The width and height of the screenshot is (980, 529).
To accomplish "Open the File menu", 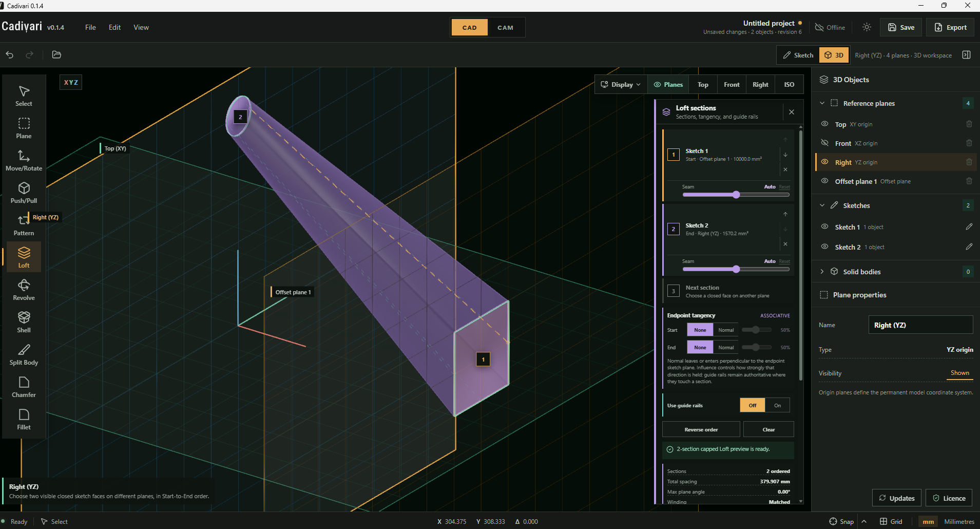I will click(x=90, y=27).
